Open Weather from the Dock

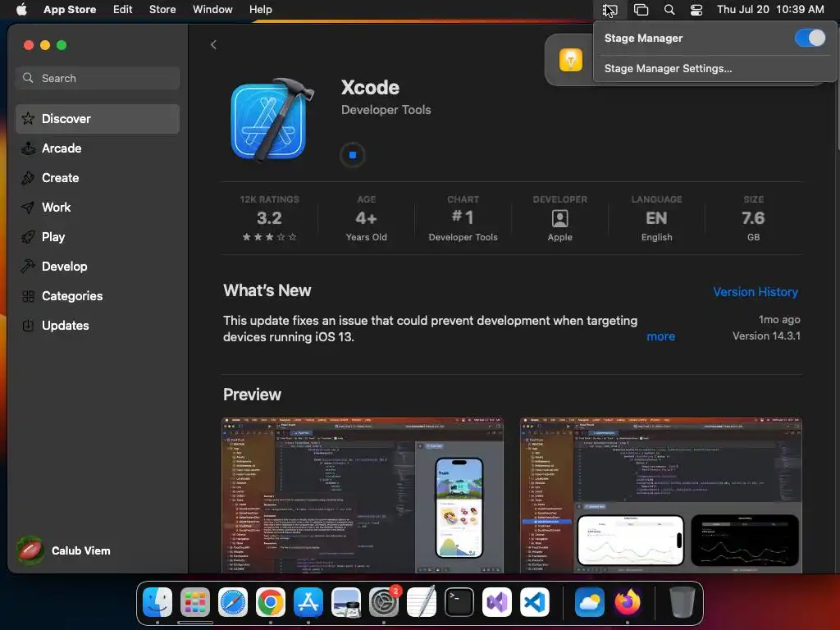[x=589, y=602]
